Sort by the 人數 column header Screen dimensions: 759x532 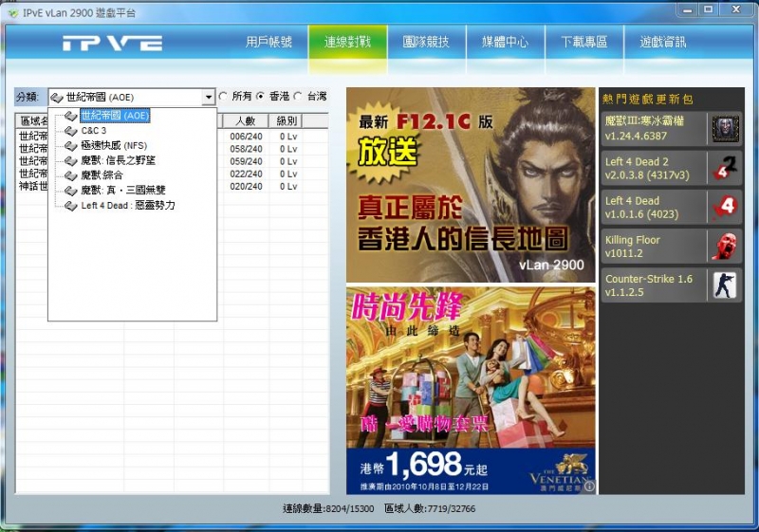(246, 121)
